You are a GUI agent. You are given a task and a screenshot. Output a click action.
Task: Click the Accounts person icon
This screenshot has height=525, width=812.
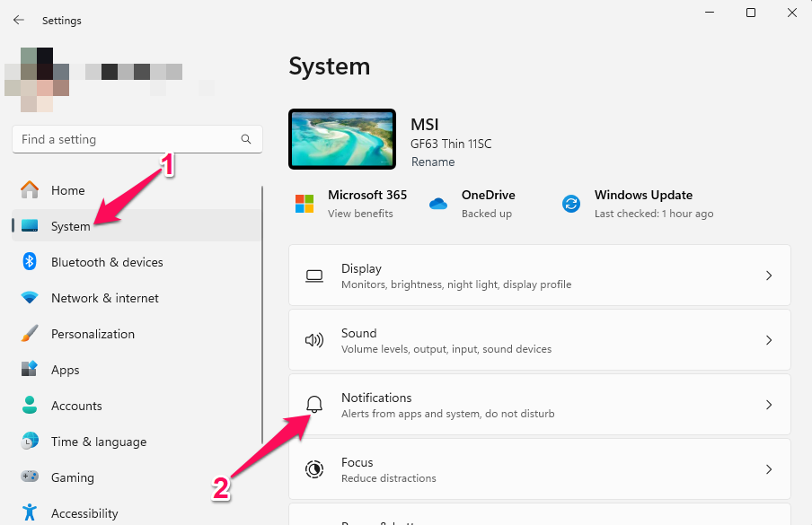30,405
